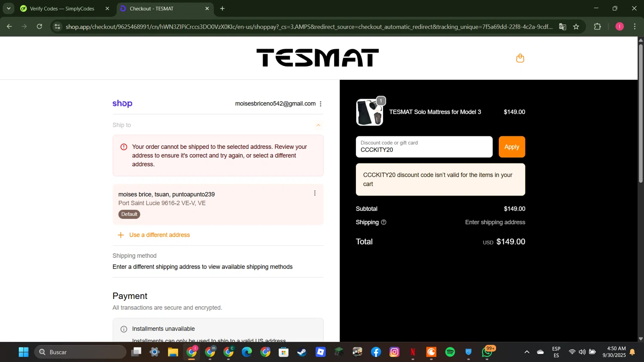This screenshot has height=362, width=644.
Task: Apply the discount code
Action: tap(512, 147)
